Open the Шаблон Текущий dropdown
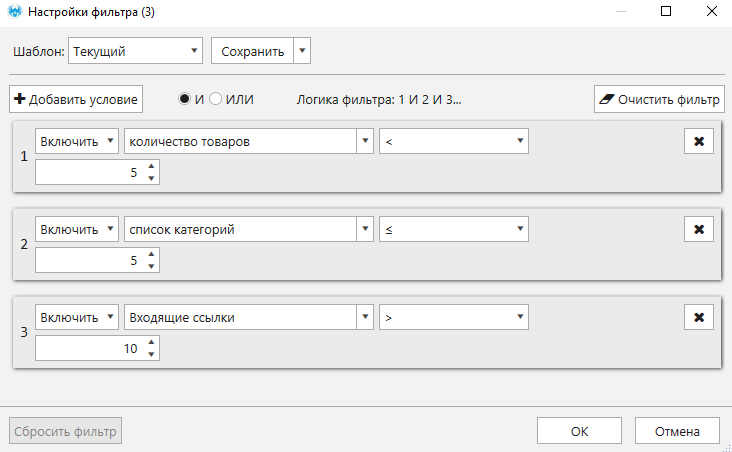The height and width of the screenshot is (452, 732). click(x=135, y=51)
